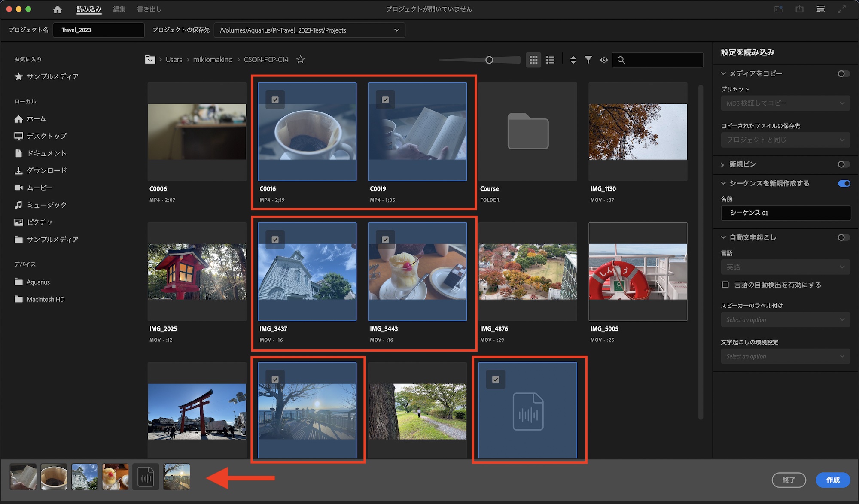Switch to the 書き出し tab

click(x=149, y=9)
